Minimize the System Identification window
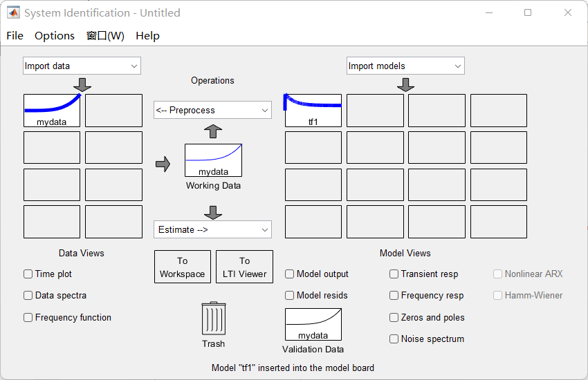 489,12
